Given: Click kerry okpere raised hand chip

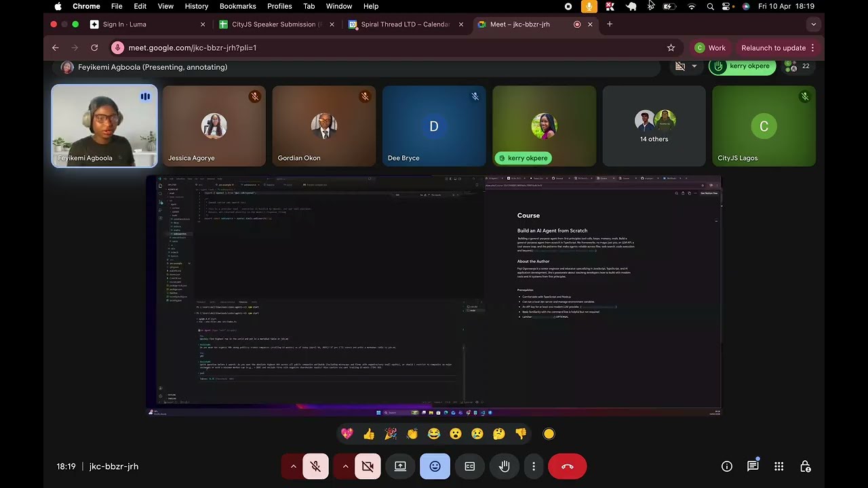Looking at the screenshot, I should pyautogui.click(x=742, y=66).
